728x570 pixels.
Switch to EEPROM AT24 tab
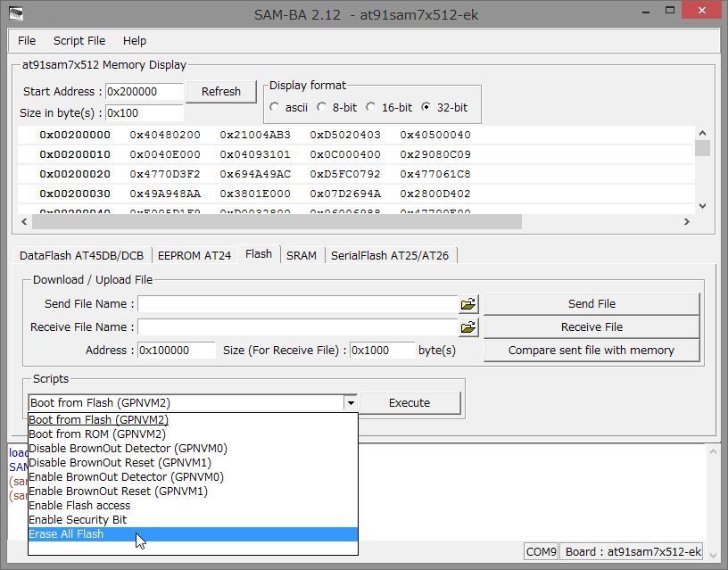[x=194, y=256]
